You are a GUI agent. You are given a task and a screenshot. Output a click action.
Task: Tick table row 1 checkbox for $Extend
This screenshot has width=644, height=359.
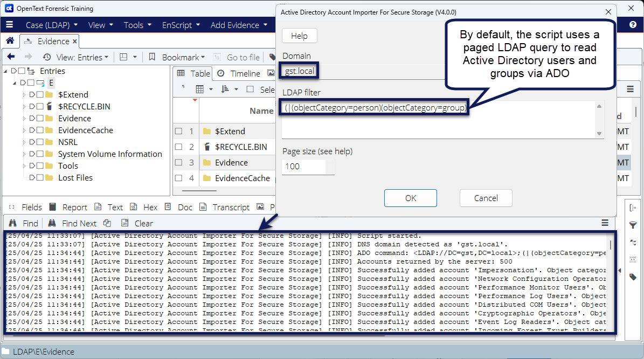tap(179, 131)
